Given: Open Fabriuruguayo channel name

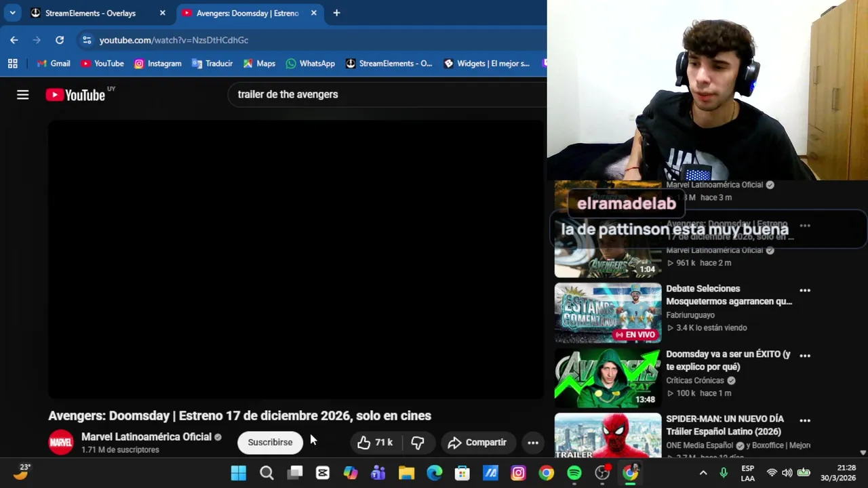Looking at the screenshot, I should (x=690, y=315).
